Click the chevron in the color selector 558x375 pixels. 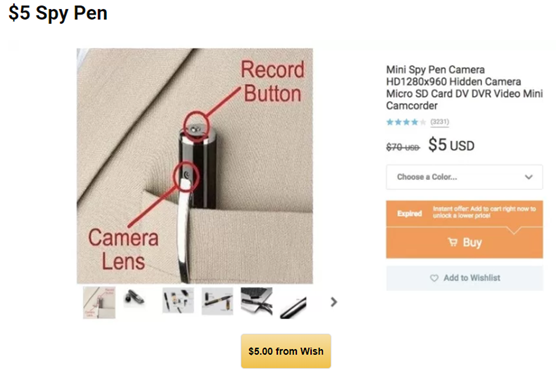[529, 177]
